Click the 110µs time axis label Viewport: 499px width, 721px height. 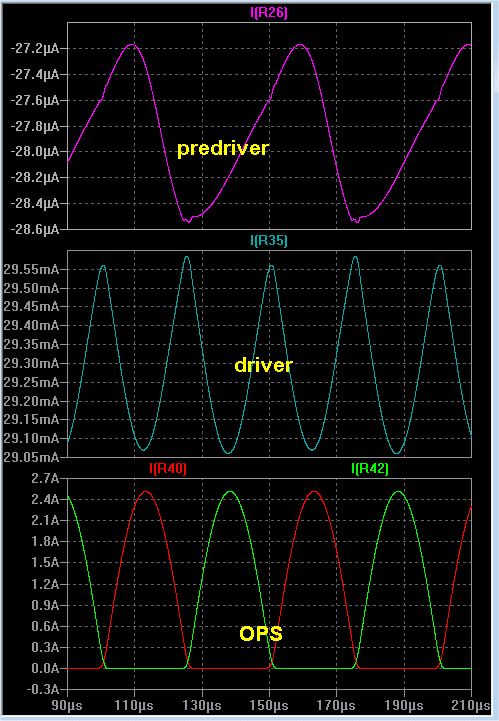coord(135,705)
